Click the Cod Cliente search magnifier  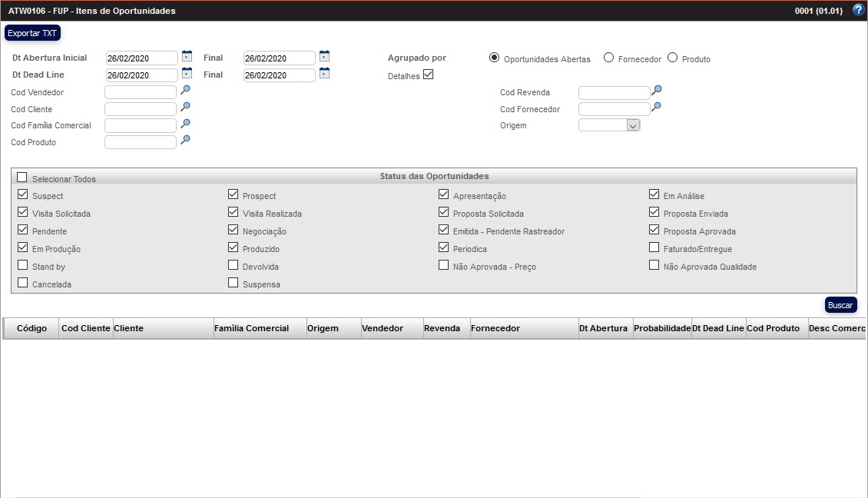pos(185,108)
